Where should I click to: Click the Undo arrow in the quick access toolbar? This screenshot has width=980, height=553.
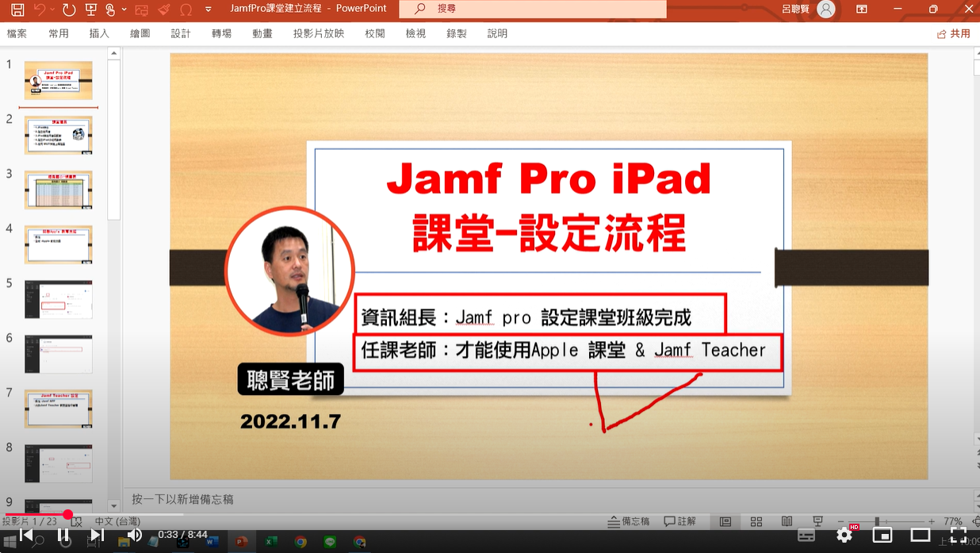[x=39, y=10]
